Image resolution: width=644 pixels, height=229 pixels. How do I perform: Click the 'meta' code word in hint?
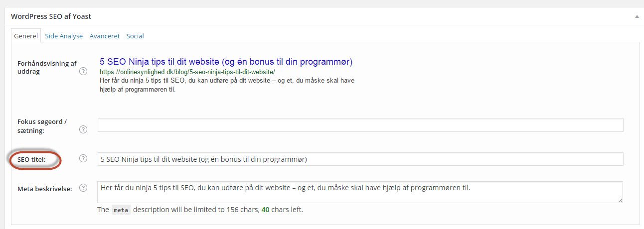pos(121,210)
